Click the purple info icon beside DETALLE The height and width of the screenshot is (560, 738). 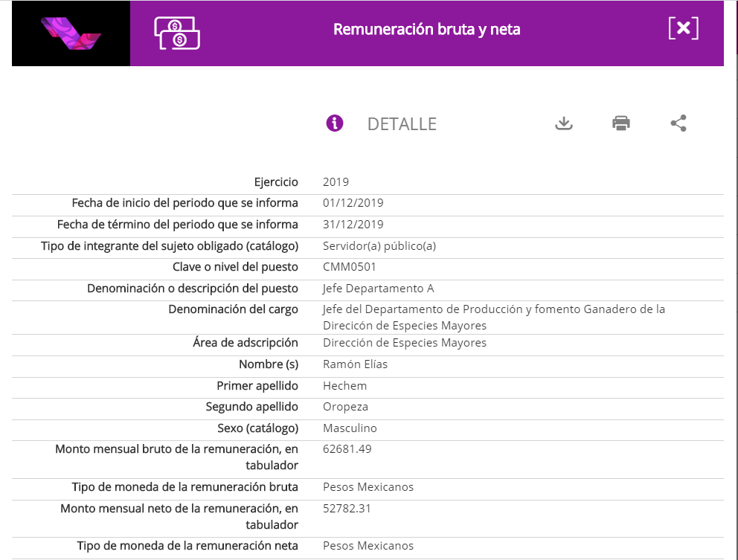(x=335, y=123)
